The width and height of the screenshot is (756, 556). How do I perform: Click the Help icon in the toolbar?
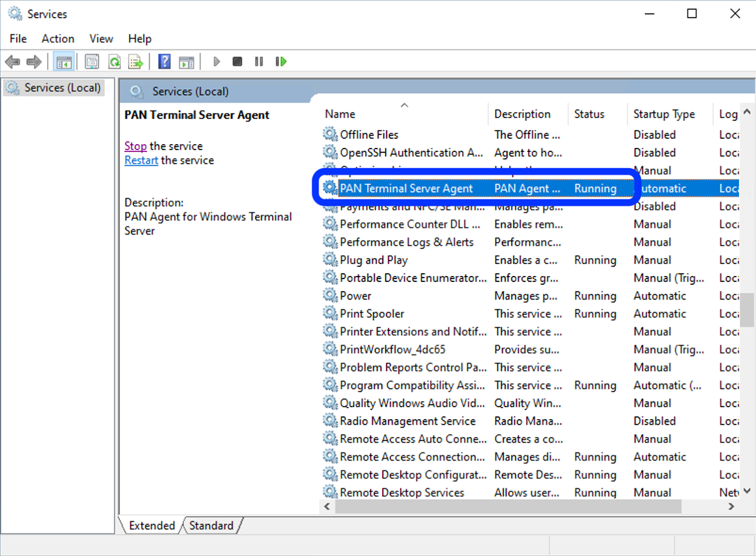tap(163, 61)
